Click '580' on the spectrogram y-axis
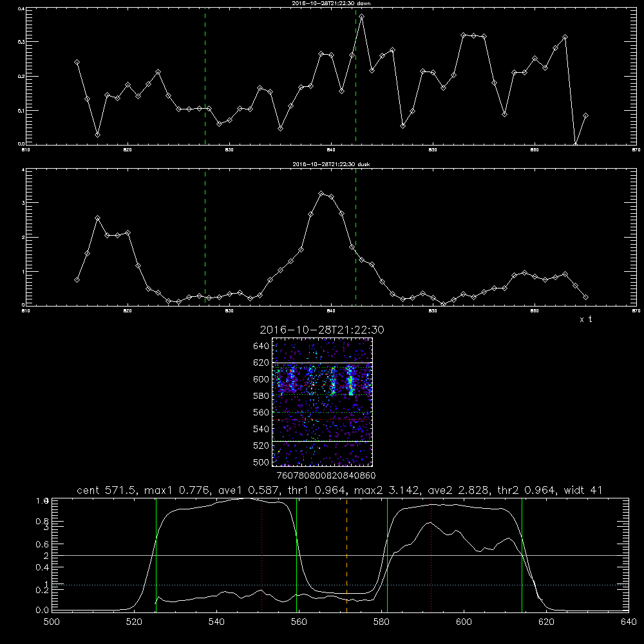Viewport: 644px width, 644px height. coord(261,396)
